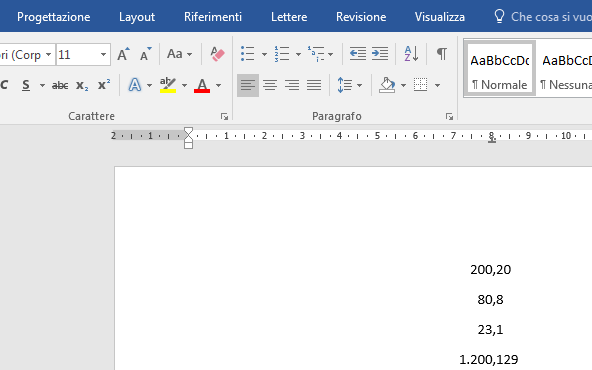Toggle superscript formatting
Screen dimensions: 592x370
(x=104, y=85)
